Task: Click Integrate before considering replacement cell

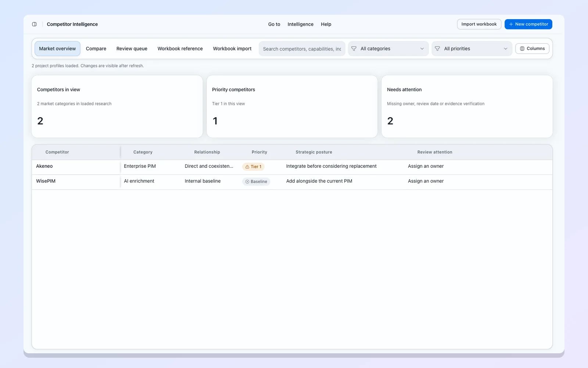Action: point(331,166)
